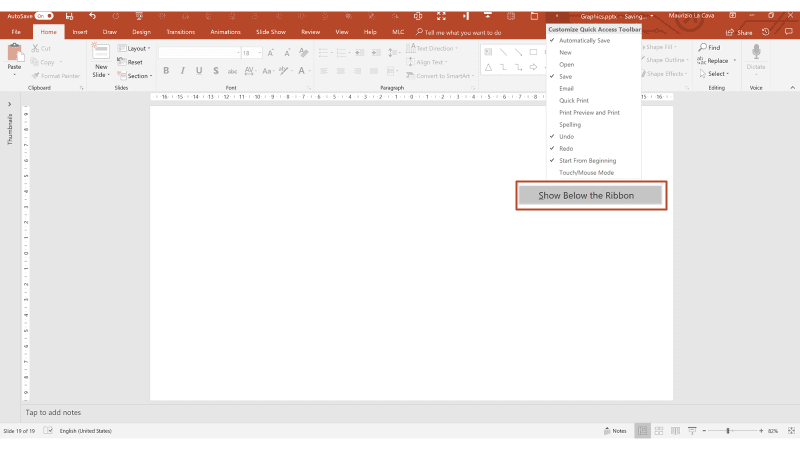Click the zoom slider handle
The width and height of the screenshot is (800, 450).
728,431
